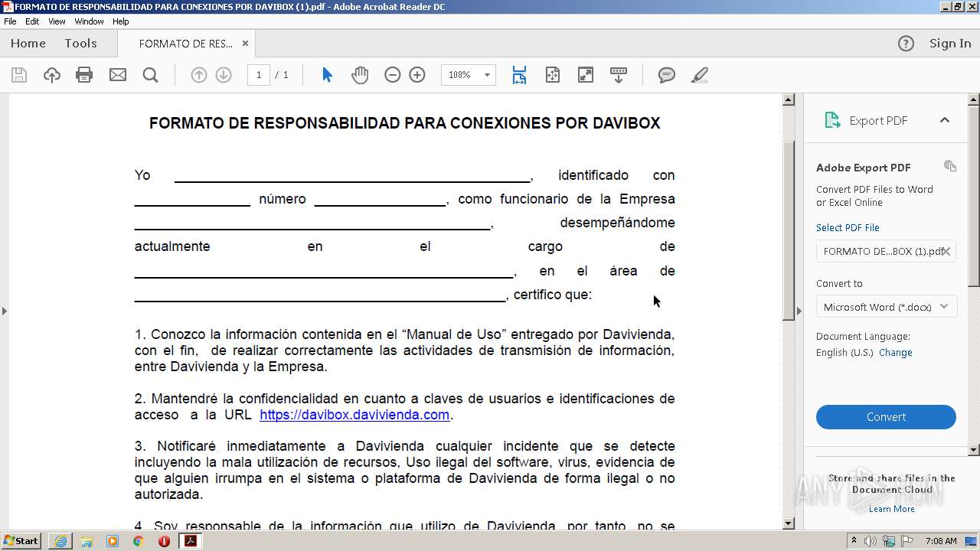Click the cloud upload icon

[x=52, y=75]
